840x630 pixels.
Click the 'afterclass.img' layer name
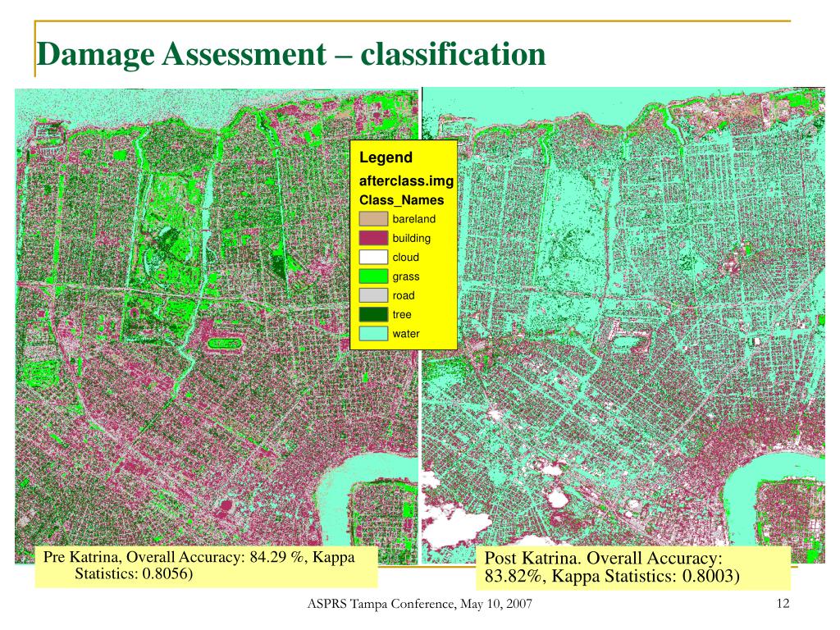point(406,181)
